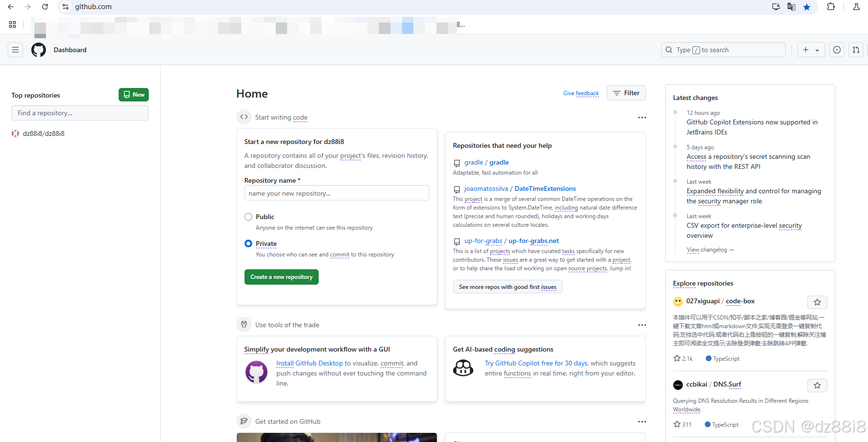Open the joaomatossilva / DateTimeExtensions repository
Viewport: 868px width, 442px height.
tap(520, 189)
